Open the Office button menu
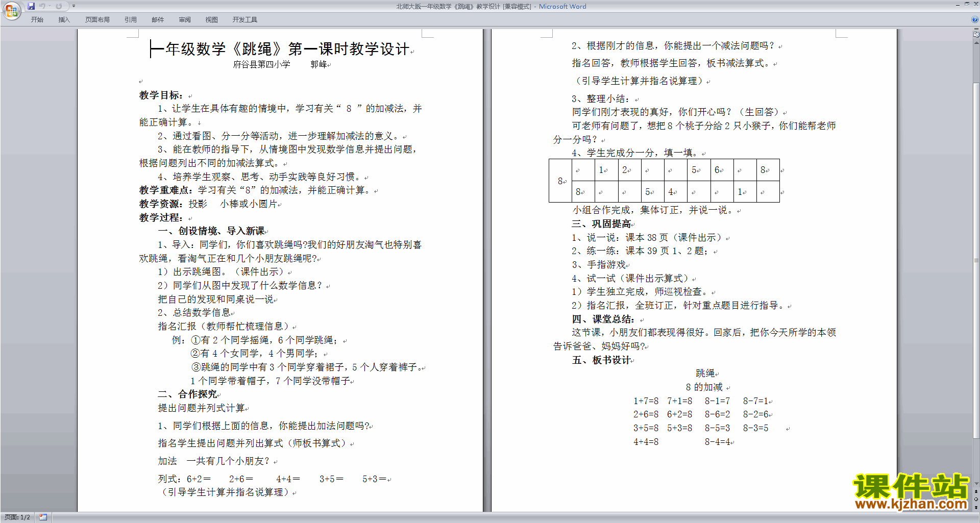Viewport: 980px width, 523px height. point(11,10)
